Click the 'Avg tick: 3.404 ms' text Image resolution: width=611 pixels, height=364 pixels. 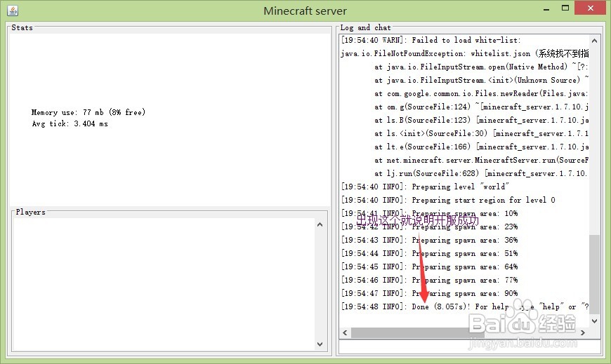coord(70,124)
